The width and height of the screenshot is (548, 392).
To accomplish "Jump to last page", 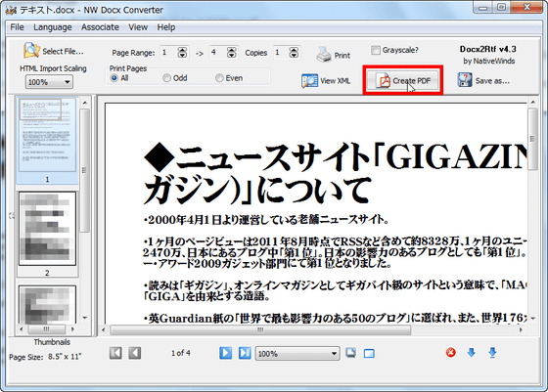I will [245, 353].
